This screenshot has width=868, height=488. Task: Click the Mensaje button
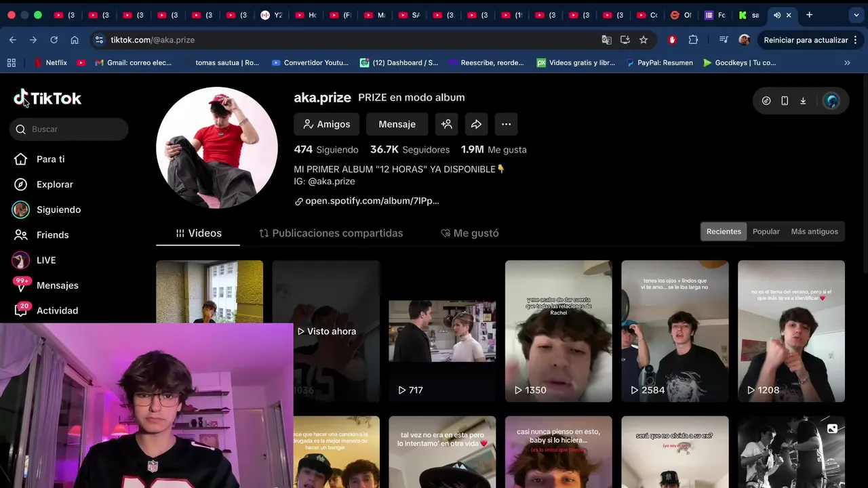397,124
